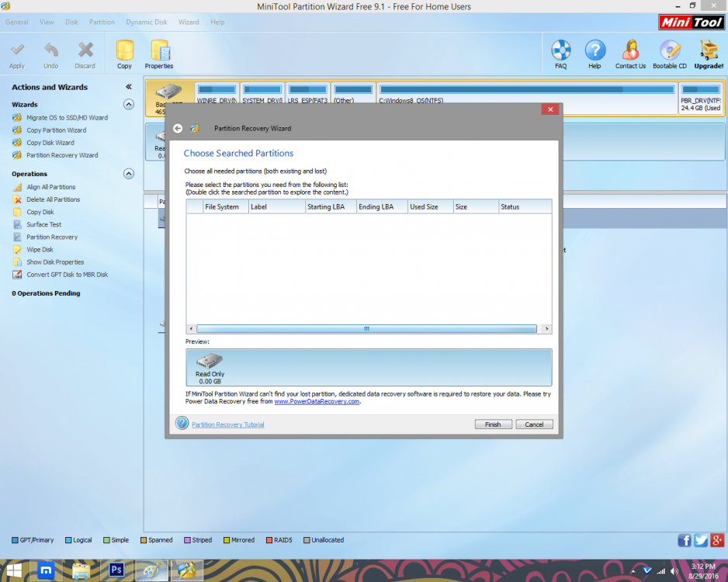The width and height of the screenshot is (728, 582).
Task: Select the PBR_DRV partition block
Action: (701, 98)
